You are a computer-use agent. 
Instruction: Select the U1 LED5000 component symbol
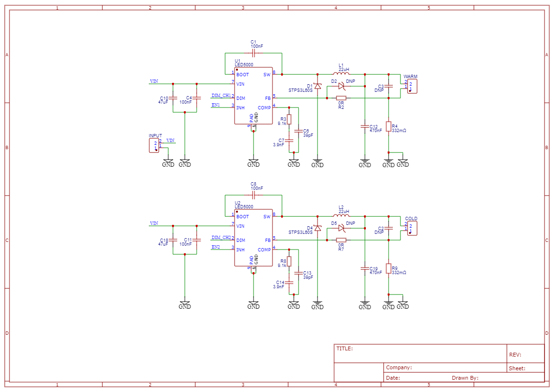click(254, 95)
